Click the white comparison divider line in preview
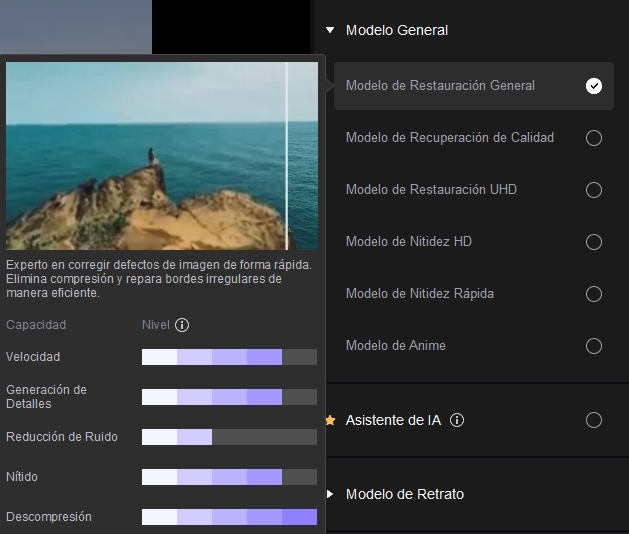The image size is (629, 534). click(287, 156)
